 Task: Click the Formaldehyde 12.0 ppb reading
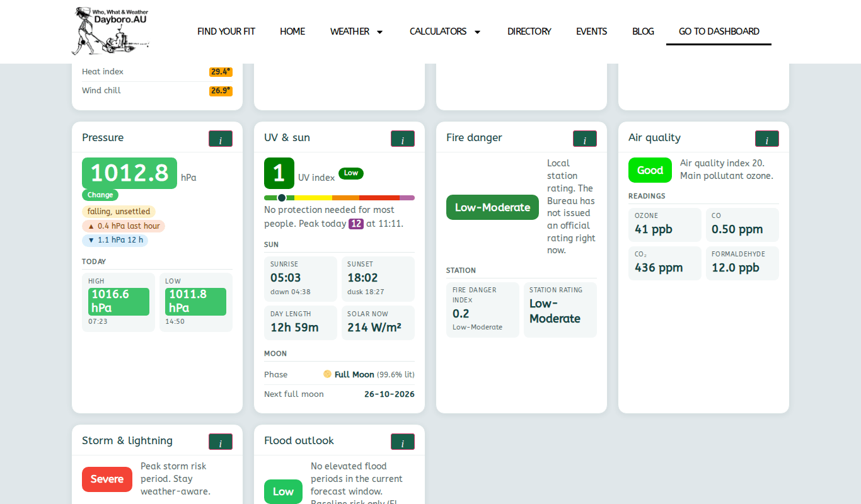point(742,263)
